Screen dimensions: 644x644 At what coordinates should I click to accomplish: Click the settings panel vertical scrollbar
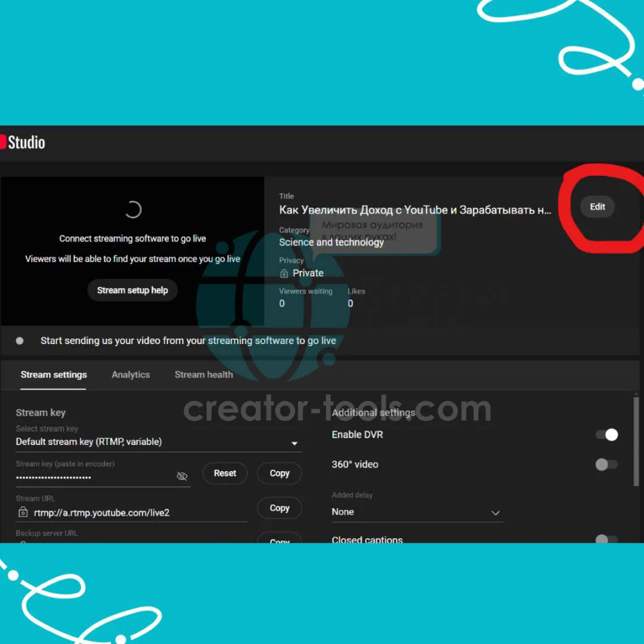636,441
